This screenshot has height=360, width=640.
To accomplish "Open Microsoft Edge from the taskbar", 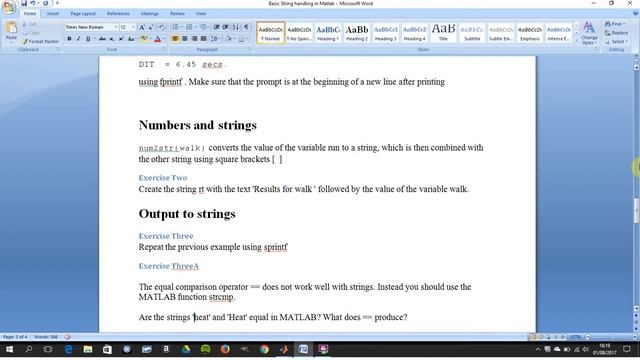I will tap(68, 349).
